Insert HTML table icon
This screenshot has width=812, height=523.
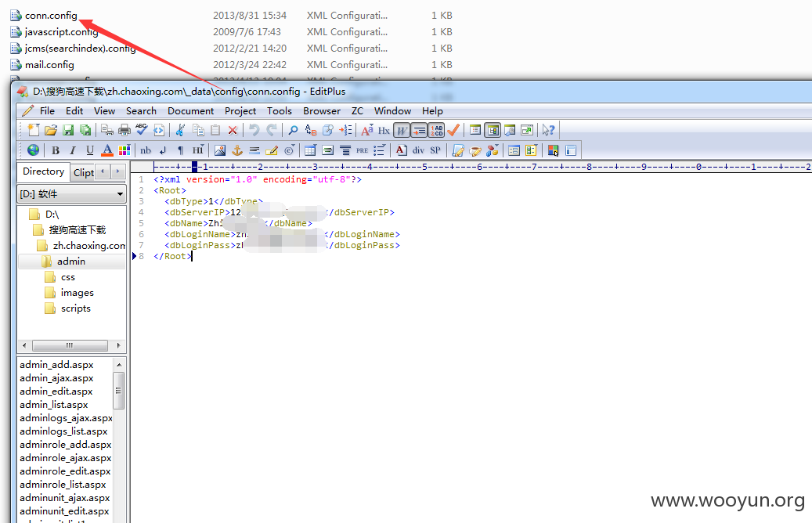coord(310,150)
